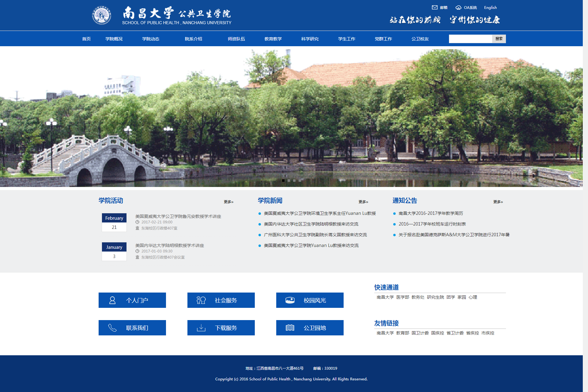The width and height of the screenshot is (588, 392).
Task: Expand 更多 next to 学院活动
Action: [x=228, y=202]
